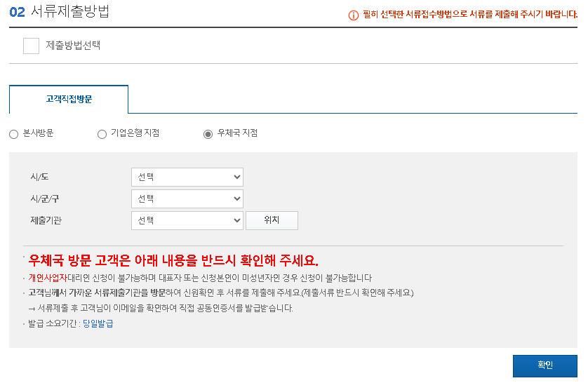This screenshot has width=588, height=390.
Task: Click the info icon beside the red notice
Action: point(354,15)
